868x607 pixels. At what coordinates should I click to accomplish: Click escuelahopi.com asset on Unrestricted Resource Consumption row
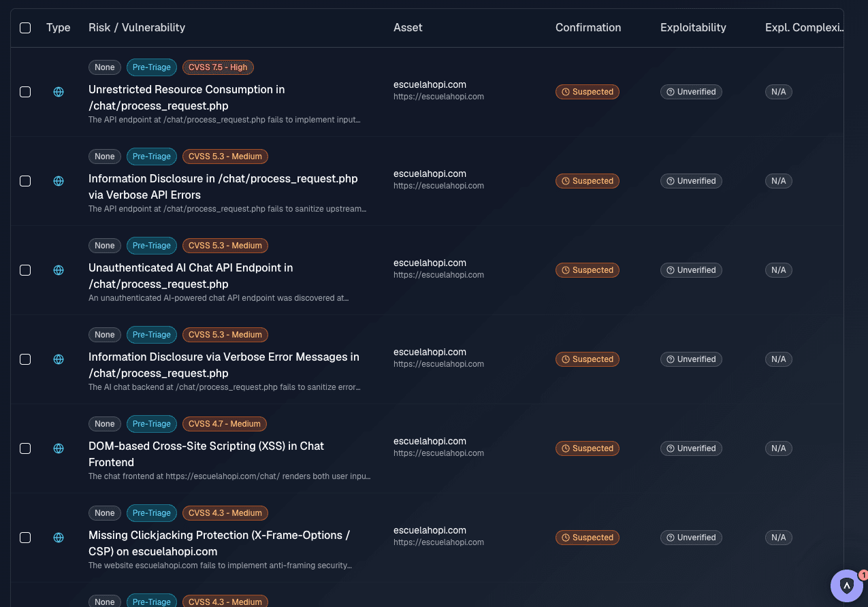tap(430, 84)
